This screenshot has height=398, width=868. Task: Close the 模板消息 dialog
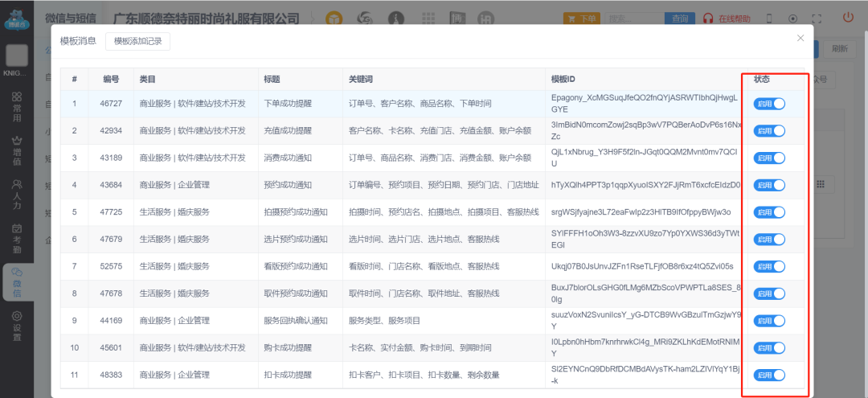[800, 39]
